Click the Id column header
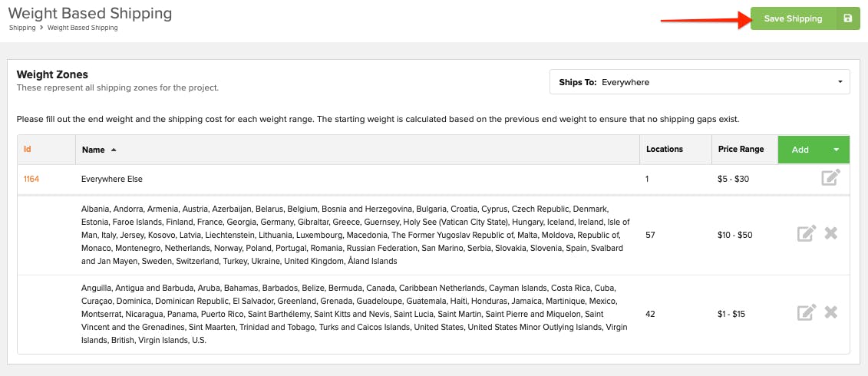868x376 pixels. [x=28, y=150]
